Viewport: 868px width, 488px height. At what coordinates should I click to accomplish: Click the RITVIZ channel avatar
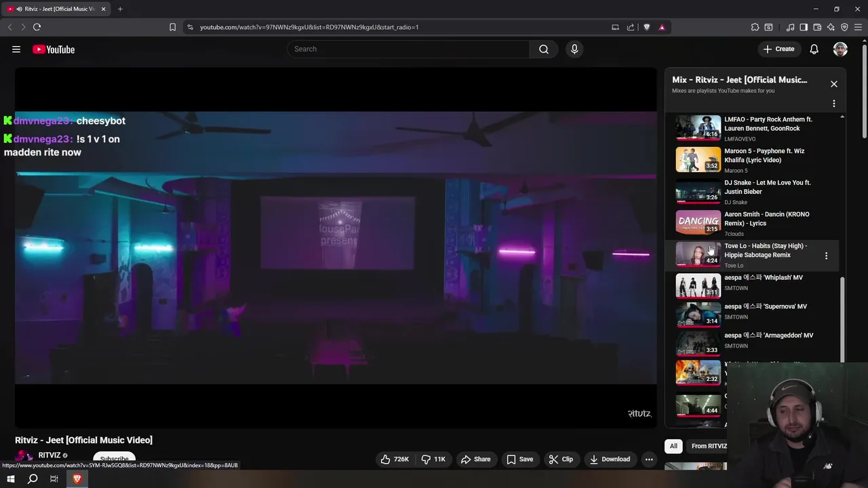point(24,458)
